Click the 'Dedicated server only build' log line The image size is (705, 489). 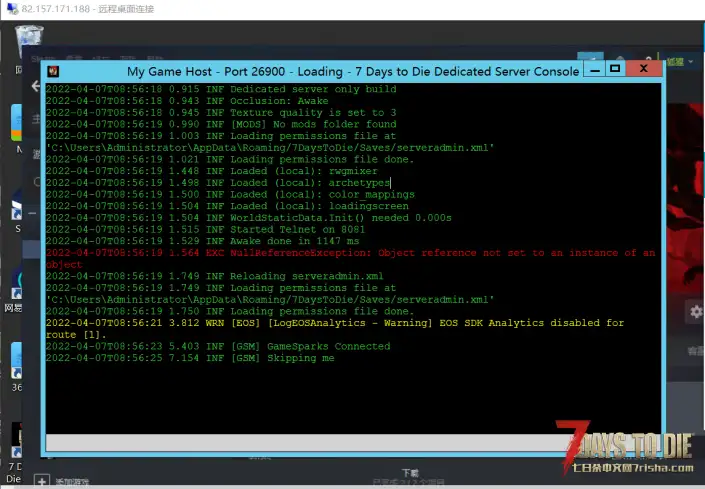pyautogui.click(x=221, y=89)
